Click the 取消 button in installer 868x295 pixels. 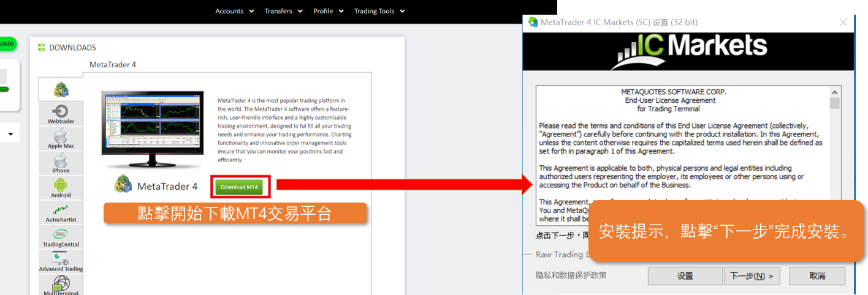pyautogui.click(x=817, y=276)
